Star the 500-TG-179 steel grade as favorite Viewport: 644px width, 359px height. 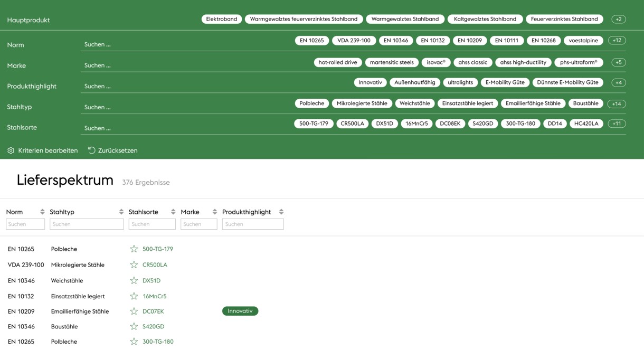tap(134, 249)
